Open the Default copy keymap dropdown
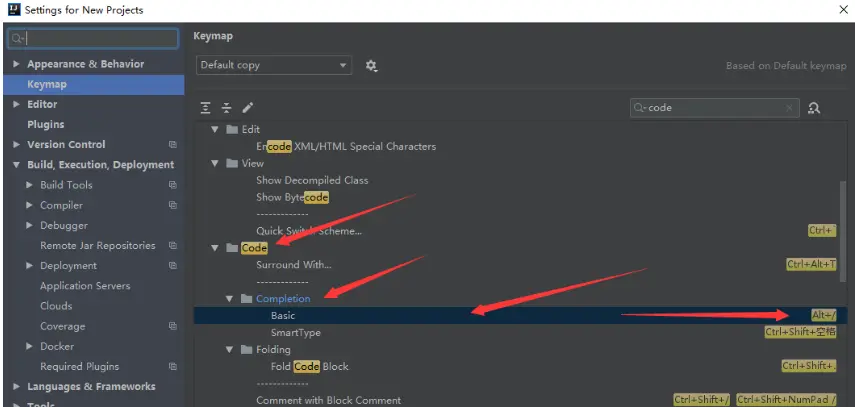This screenshot has width=855, height=407. click(274, 65)
